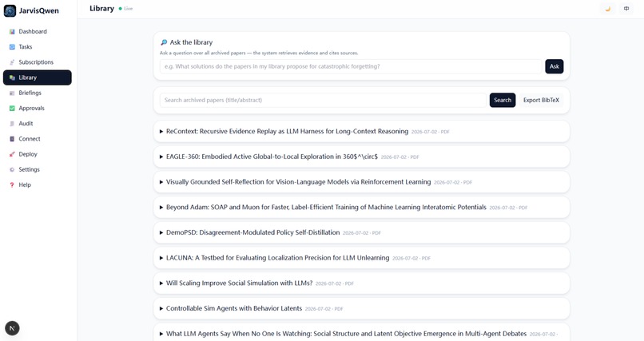Click the Help question mark icon
Image resolution: width=644 pixels, height=341 pixels.
pos(12,185)
